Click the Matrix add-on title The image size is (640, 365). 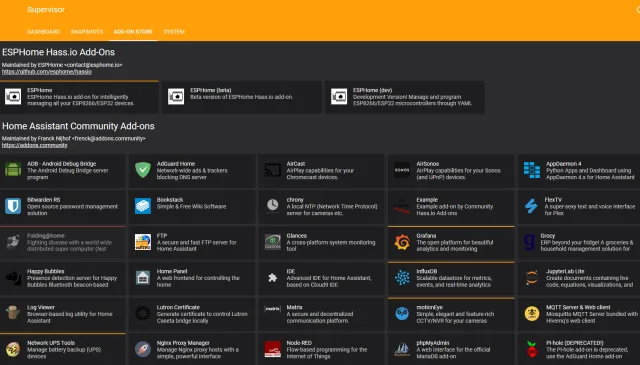[x=294, y=307]
